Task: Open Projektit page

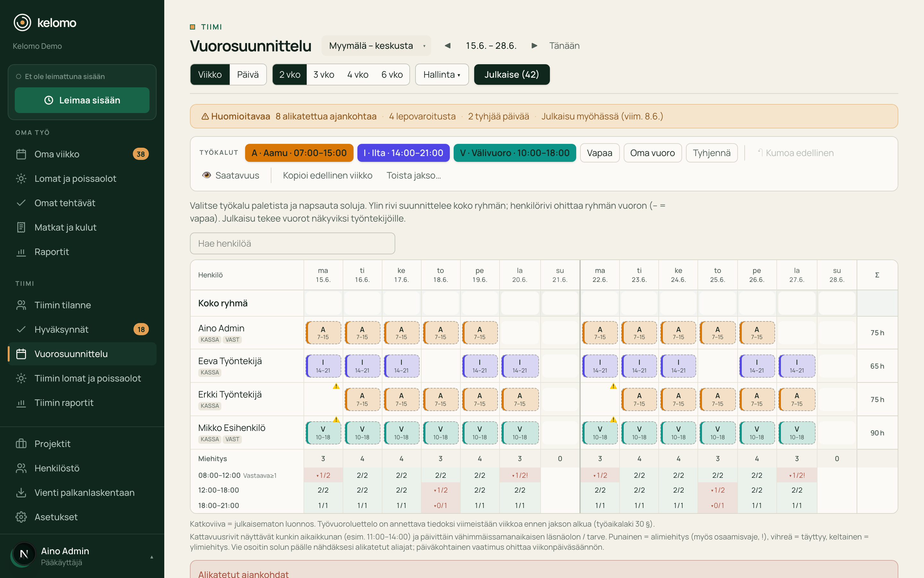Action: pyautogui.click(x=82, y=444)
